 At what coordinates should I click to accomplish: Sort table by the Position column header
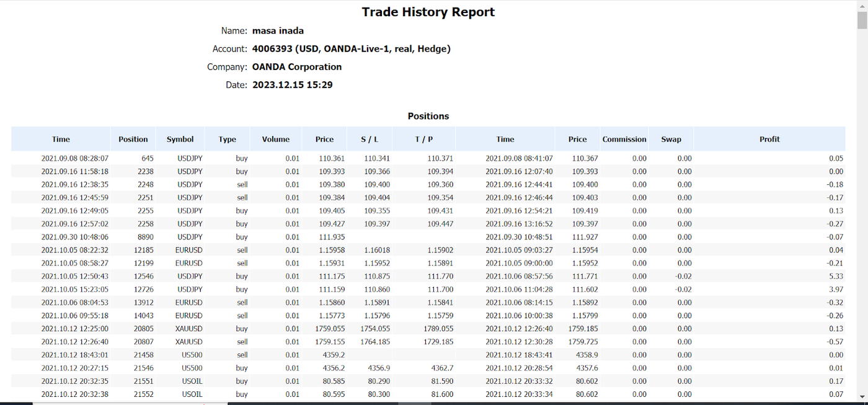pos(133,139)
